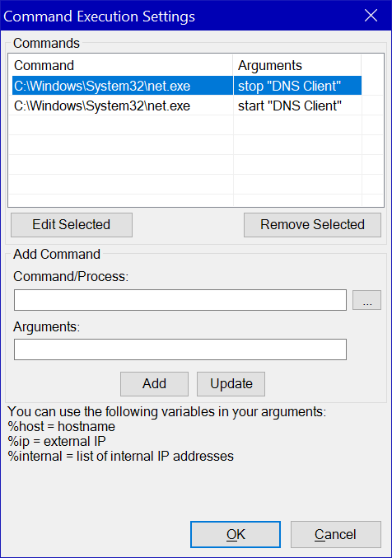Sort by the Arguments column header

[x=297, y=65]
